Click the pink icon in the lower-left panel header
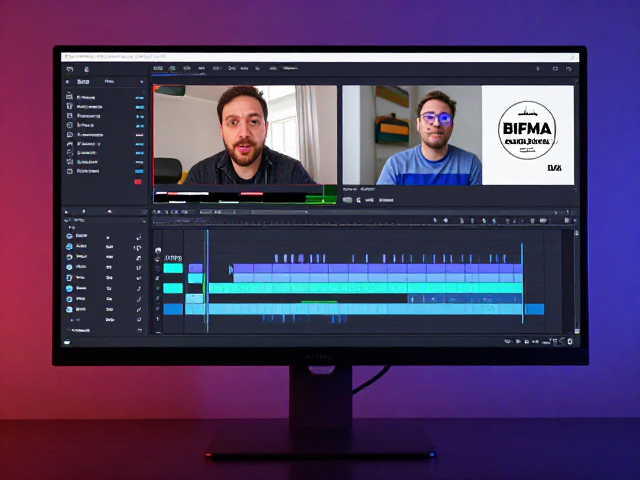The image size is (640, 480). (x=109, y=212)
